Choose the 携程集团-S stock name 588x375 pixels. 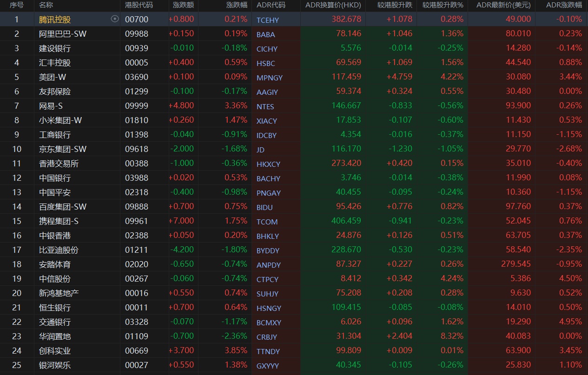[59, 221]
